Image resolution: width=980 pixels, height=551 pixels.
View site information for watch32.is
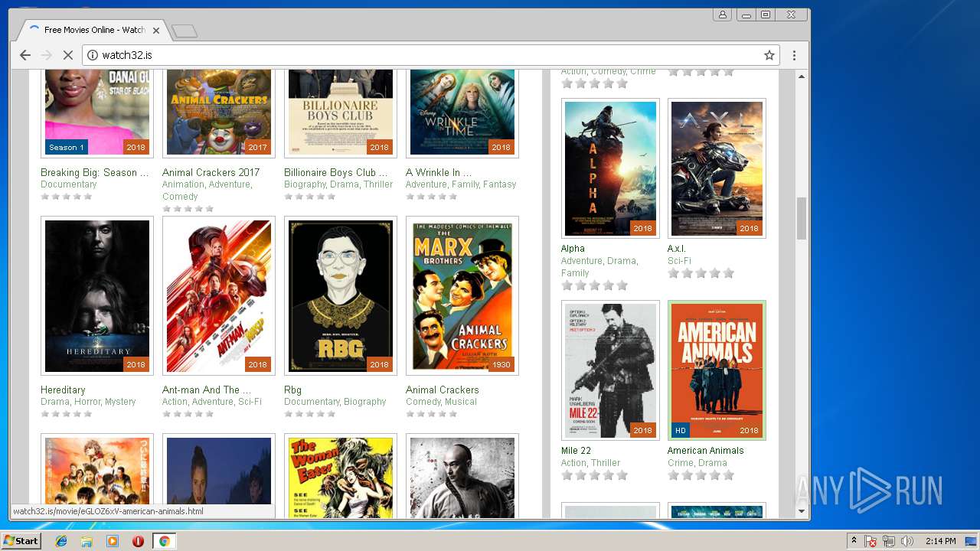(93, 55)
